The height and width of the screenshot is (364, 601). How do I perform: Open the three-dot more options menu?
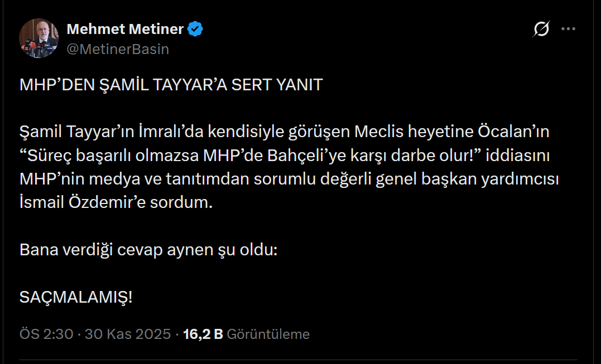[x=568, y=29]
